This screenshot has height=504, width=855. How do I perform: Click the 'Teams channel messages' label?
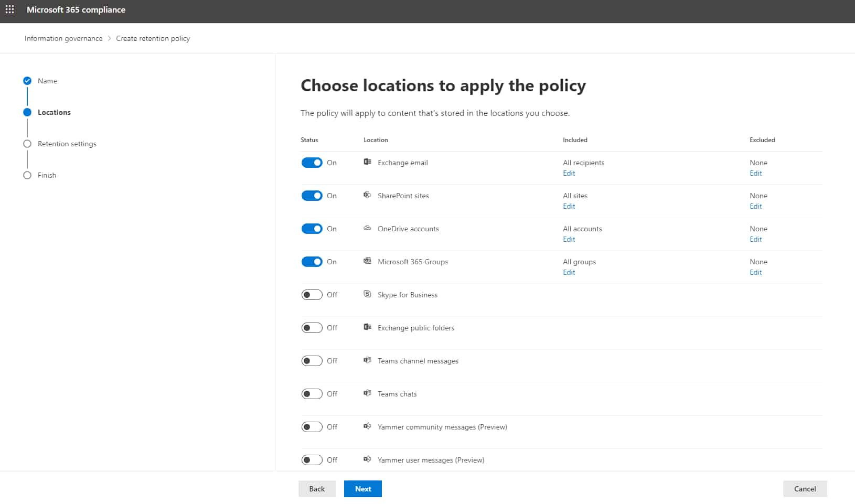(x=418, y=361)
